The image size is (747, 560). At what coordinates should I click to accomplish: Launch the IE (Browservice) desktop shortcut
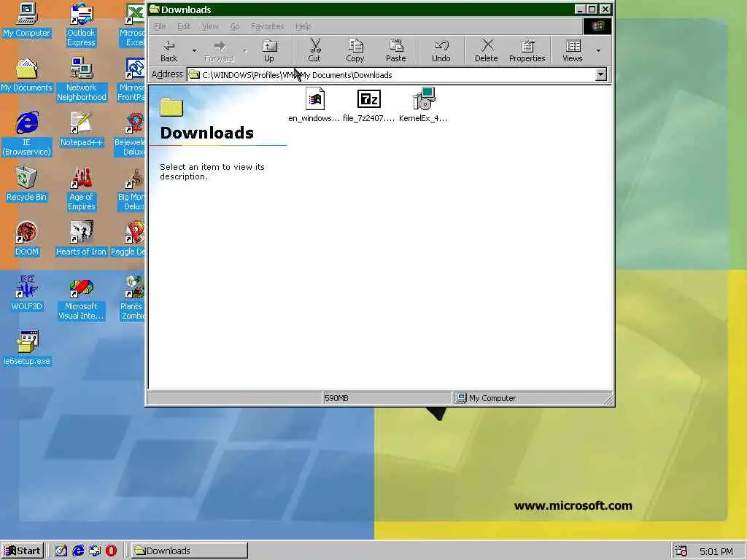tap(27, 134)
